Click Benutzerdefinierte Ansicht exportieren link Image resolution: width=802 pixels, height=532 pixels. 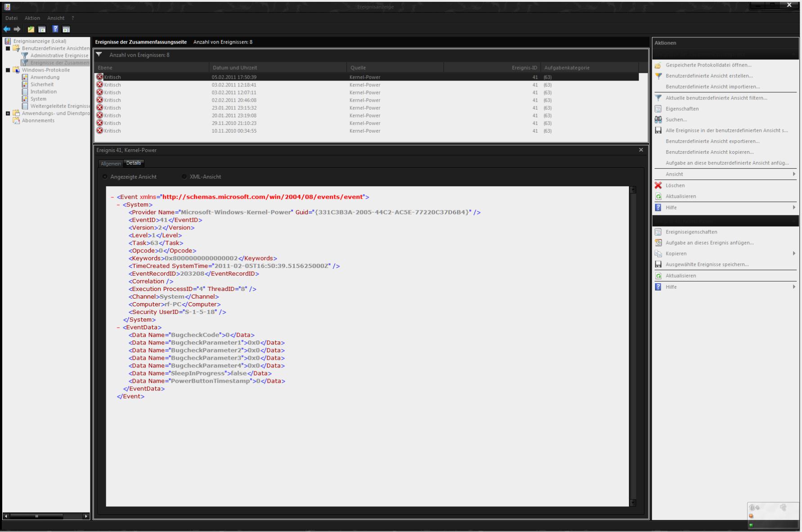pyautogui.click(x=712, y=141)
